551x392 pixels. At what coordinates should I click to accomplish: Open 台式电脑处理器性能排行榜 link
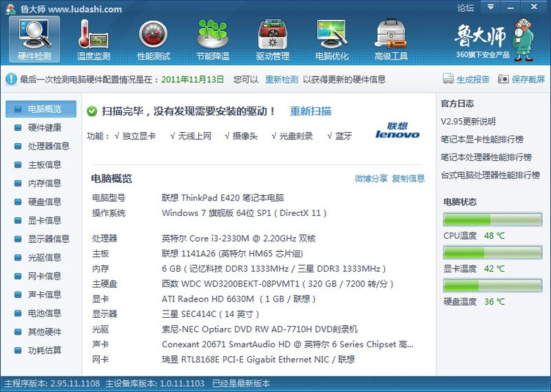pyautogui.click(x=491, y=175)
